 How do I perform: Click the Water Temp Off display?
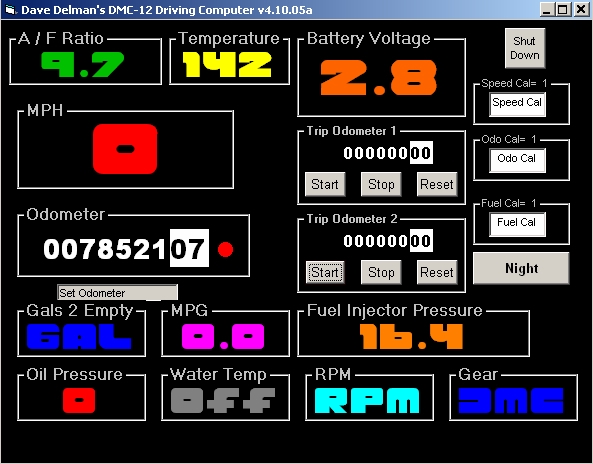pyautogui.click(x=223, y=400)
